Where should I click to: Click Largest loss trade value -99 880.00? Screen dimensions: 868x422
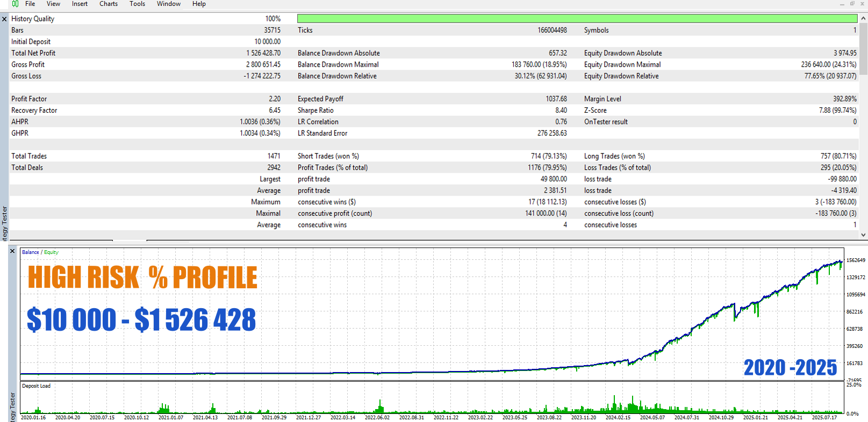pyautogui.click(x=842, y=179)
